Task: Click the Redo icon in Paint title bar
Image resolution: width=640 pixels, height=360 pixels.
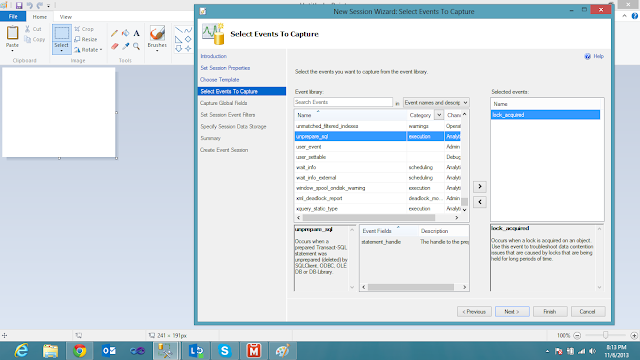Action: click(x=40, y=6)
